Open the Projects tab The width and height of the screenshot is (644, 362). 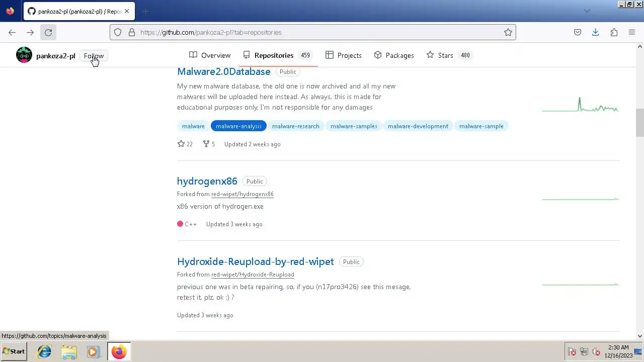click(x=344, y=55)
